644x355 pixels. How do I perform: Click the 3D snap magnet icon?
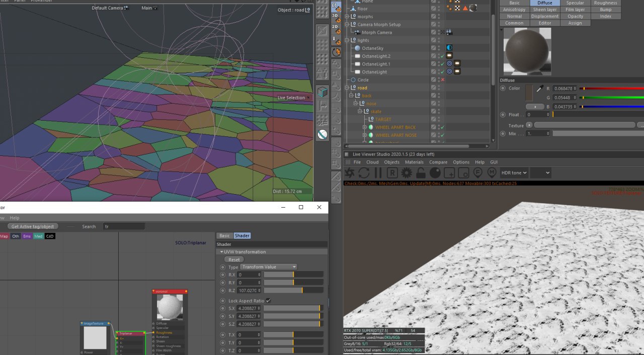point(337,18)
